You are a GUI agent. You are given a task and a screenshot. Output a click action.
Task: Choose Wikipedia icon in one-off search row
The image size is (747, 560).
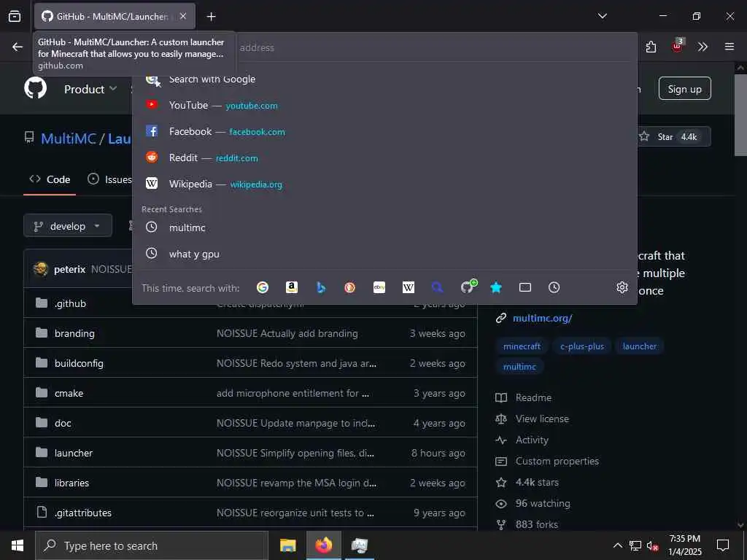pos(409,287)
